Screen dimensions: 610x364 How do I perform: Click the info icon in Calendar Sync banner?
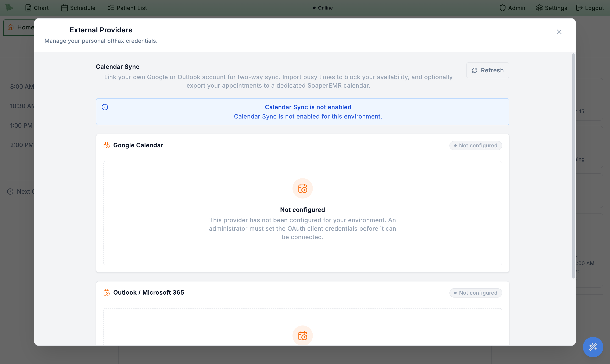pos(105,107)
